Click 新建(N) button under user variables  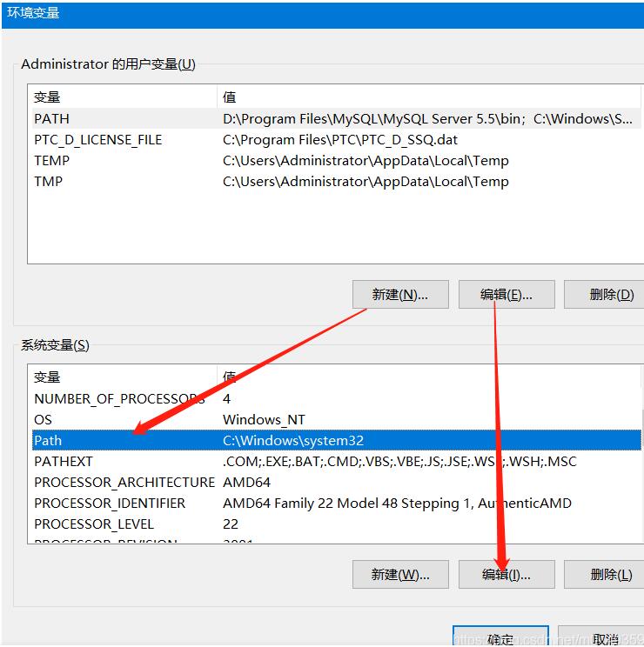pos(400,295)
